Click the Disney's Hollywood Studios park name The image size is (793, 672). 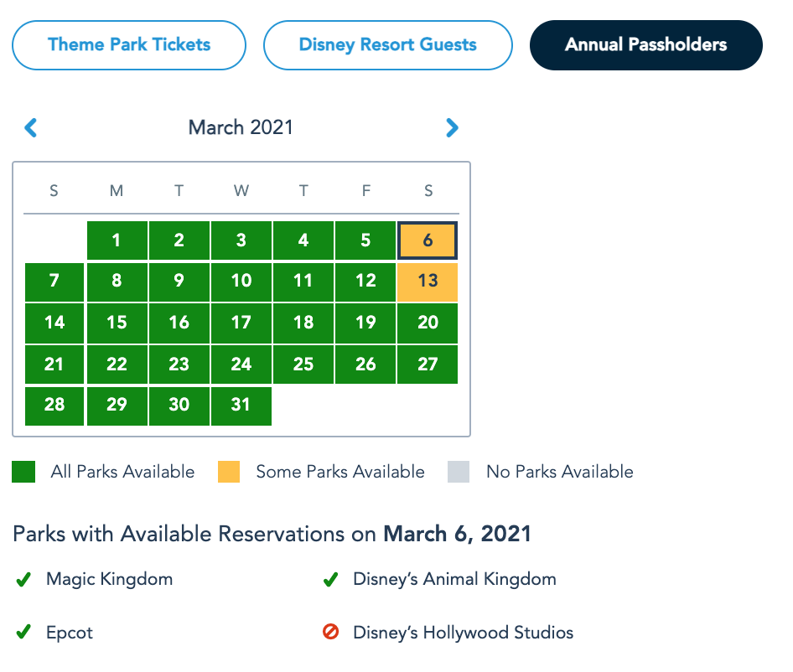463,632
